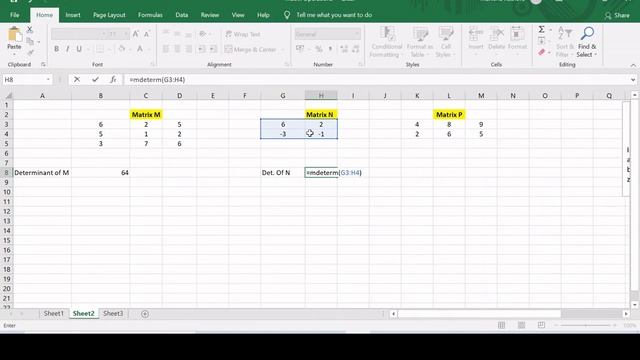The height and width of the screenshot is (360, 640).
Task: Click the Share button
Action: coord(617,15)
